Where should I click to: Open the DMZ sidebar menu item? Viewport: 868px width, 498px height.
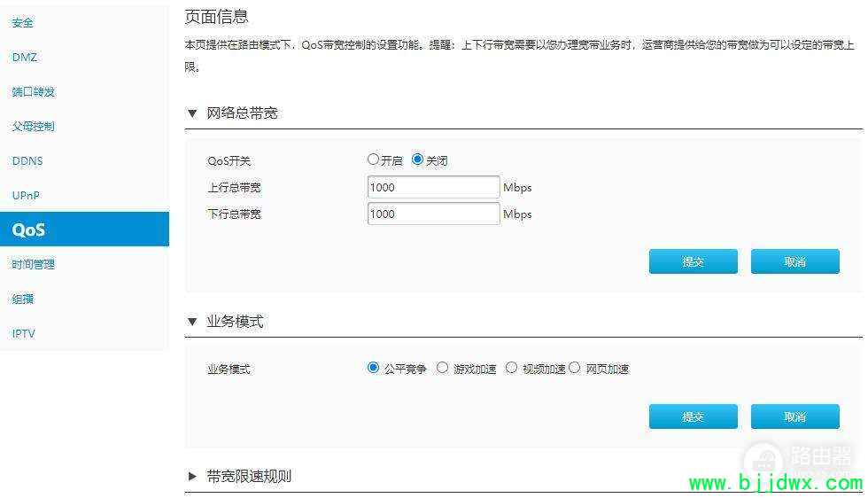[x=25, y=57]
